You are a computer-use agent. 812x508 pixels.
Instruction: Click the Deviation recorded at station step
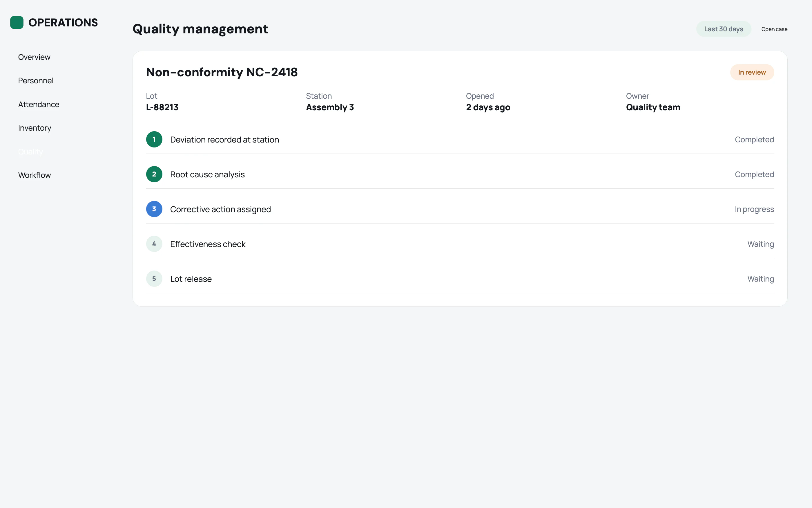click(460, 139)
